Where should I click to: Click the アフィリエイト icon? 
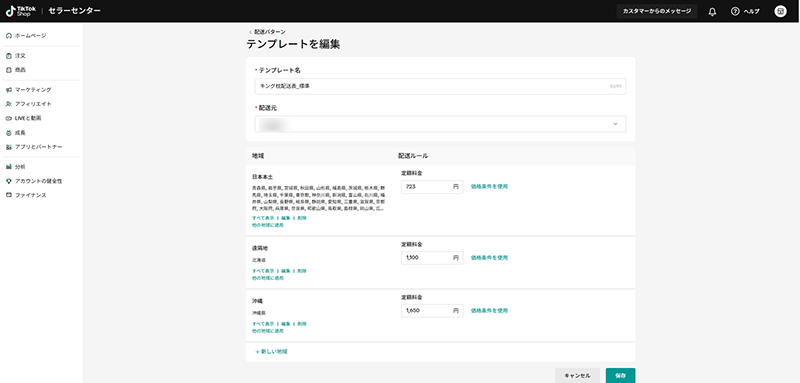[9, 104]
